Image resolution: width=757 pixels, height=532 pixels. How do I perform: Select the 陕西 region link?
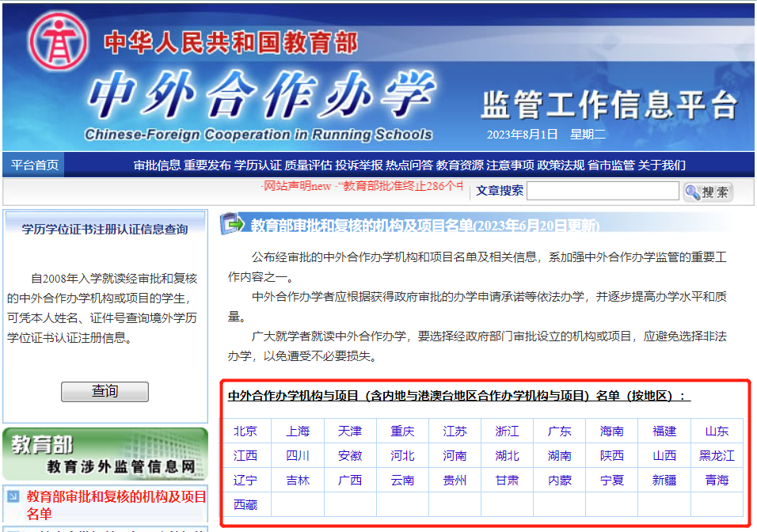click(611, 456)
